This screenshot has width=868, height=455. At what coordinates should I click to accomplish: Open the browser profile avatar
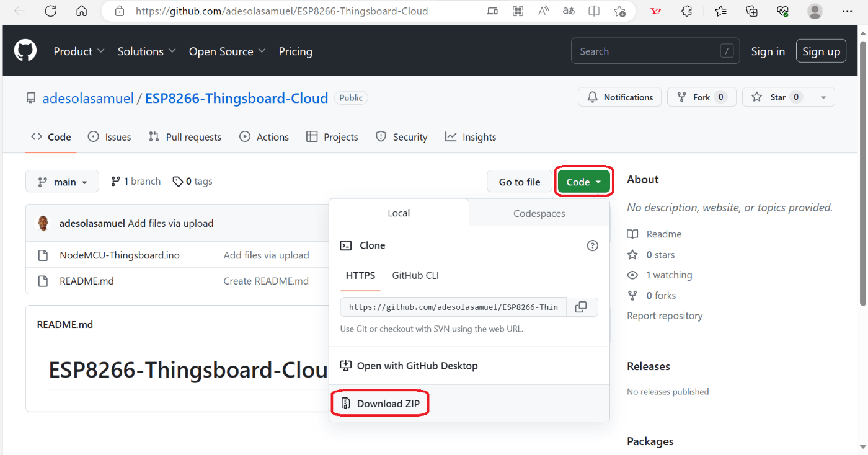click(x=815, y=11)
